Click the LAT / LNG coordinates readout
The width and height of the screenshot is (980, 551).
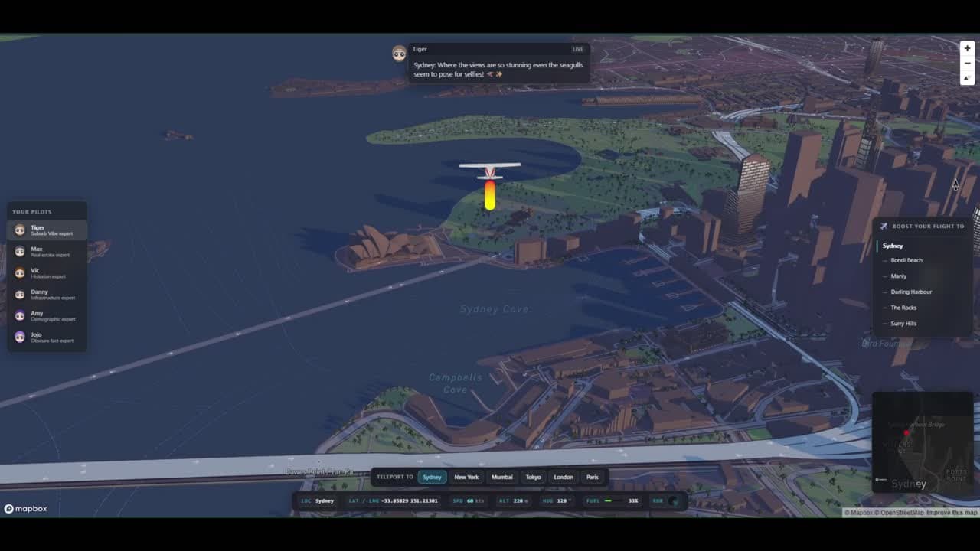[x=393, y=500]
